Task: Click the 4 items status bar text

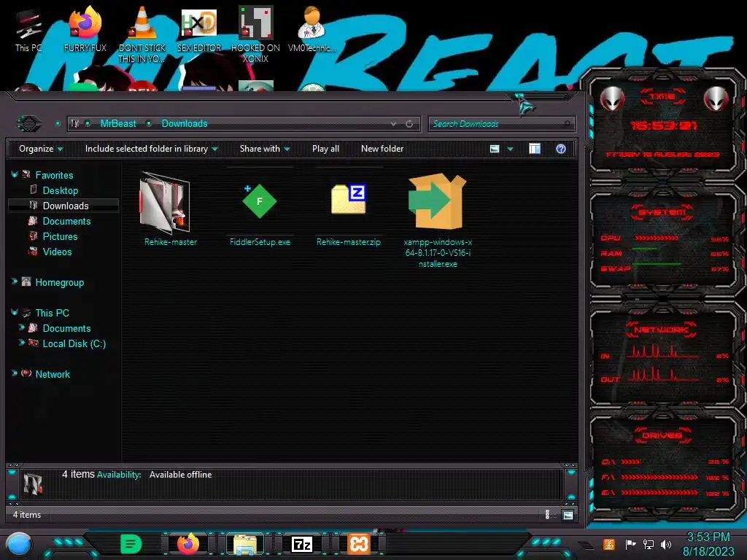Action: 27,515
